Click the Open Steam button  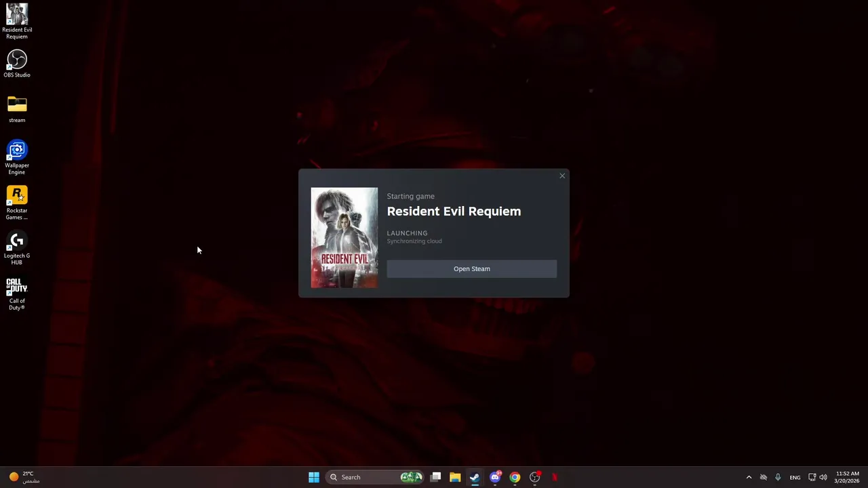coord(471,269)
